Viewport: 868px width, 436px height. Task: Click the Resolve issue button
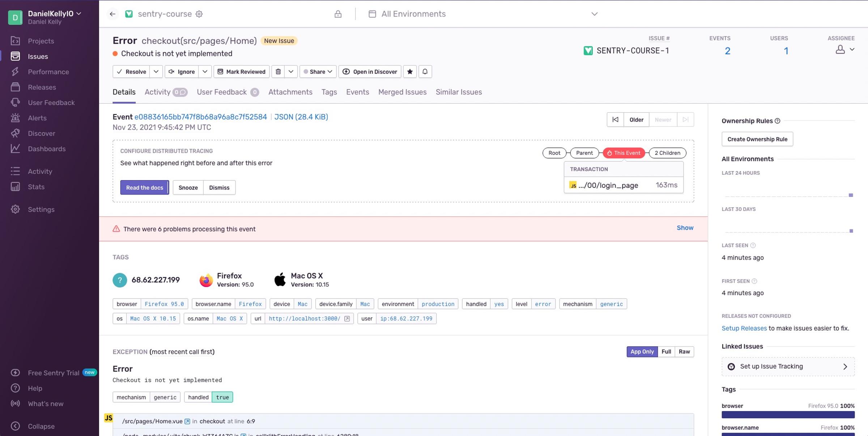click(132, 71)
